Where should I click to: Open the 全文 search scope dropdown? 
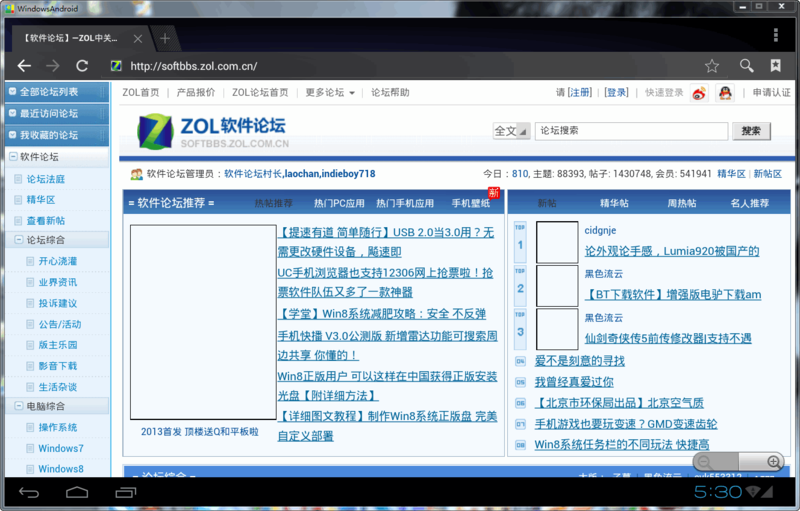(511, 131)
